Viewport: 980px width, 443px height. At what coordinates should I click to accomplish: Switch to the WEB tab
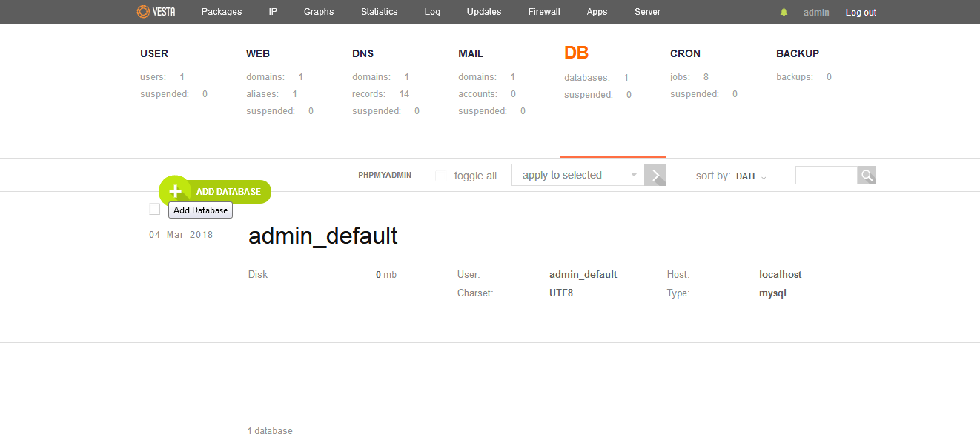click(258, 53)
